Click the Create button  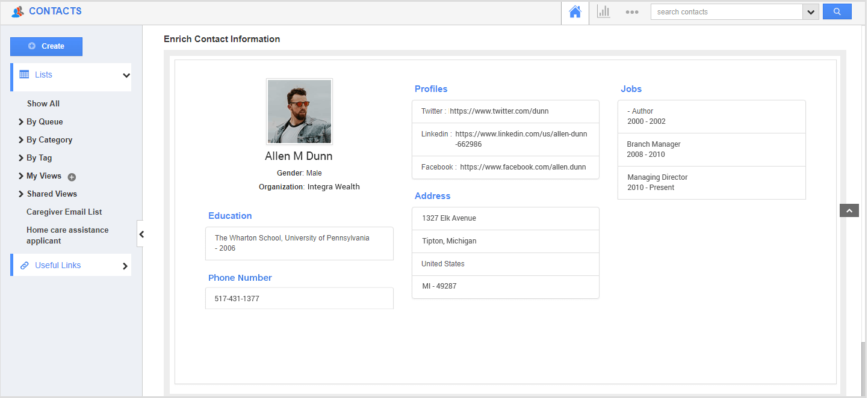[46, 46]
